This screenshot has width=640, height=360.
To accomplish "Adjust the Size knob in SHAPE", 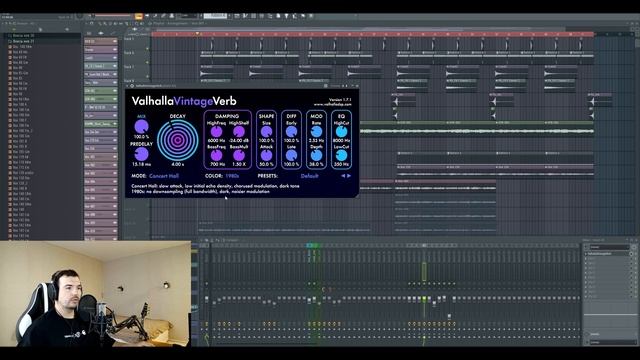I will click(x=267, y=131).
